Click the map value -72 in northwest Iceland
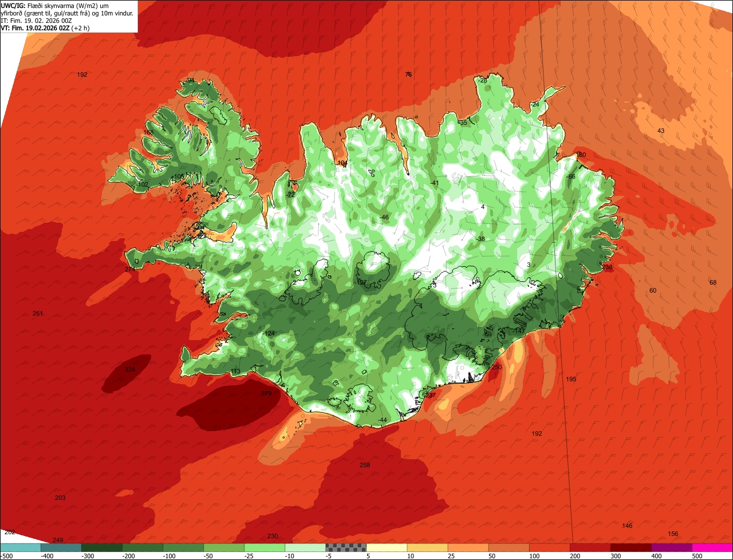Image resolution: width=733 pixels, height=560 pixels. click(x=290, y=195)
